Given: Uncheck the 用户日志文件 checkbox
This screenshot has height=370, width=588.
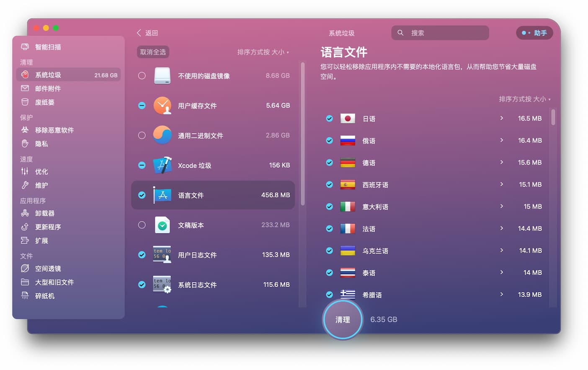Looking at the screenshot, I should pyautogui.click(x=142, y=255).
